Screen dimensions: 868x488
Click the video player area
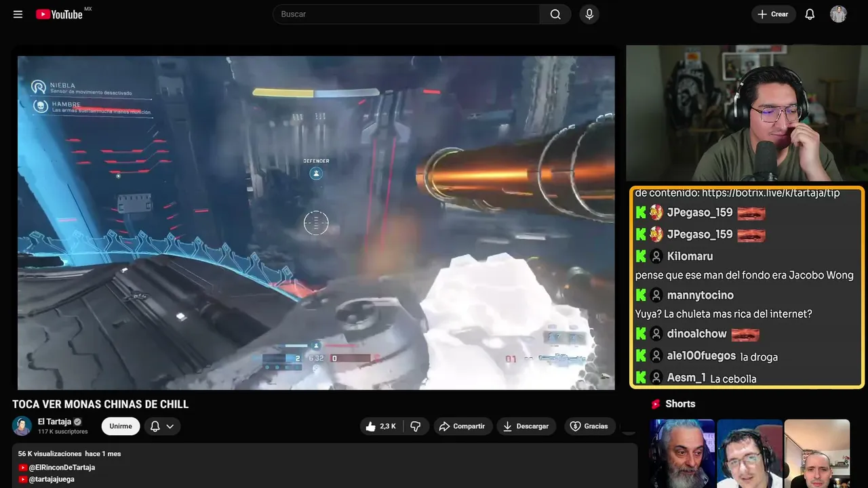click(x=316, y=223)
